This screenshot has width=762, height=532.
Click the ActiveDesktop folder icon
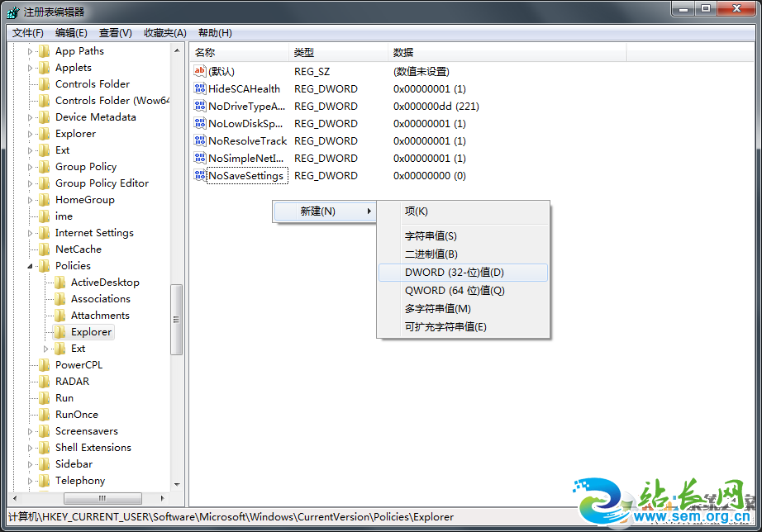[x=60, y=283]
